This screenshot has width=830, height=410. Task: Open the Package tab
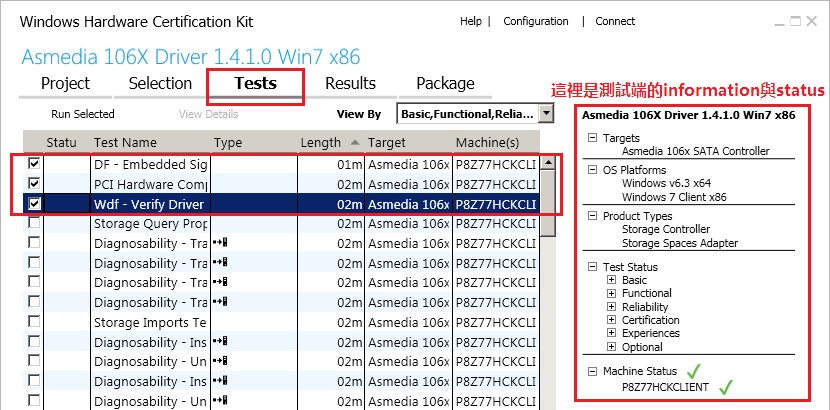[x=445, y=84]
